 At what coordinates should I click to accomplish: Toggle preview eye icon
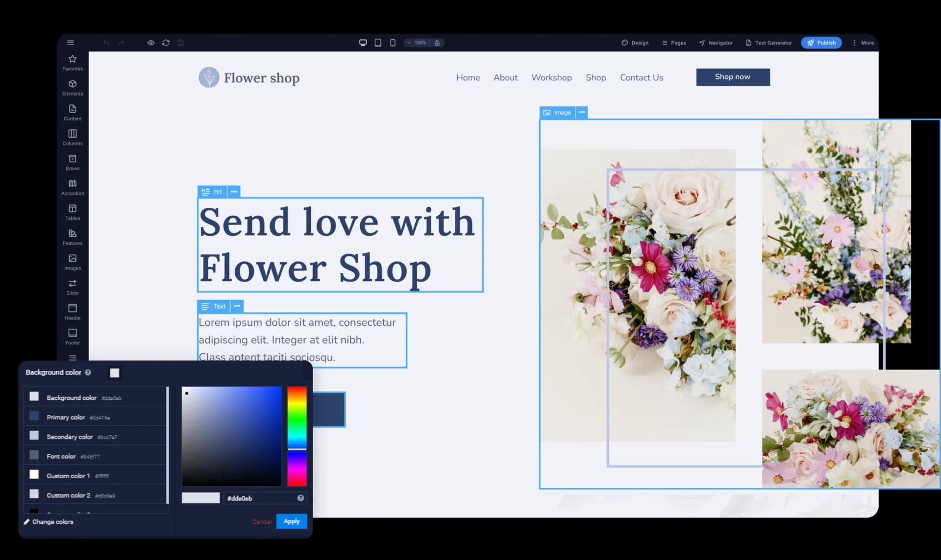151,43
